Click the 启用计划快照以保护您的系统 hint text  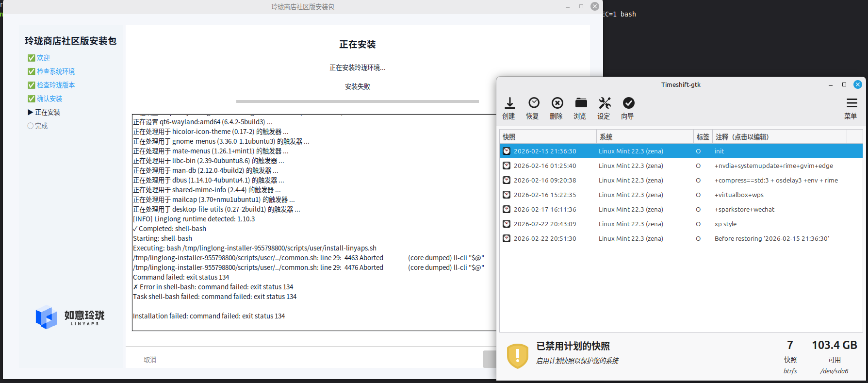click(x=577, y=361)
